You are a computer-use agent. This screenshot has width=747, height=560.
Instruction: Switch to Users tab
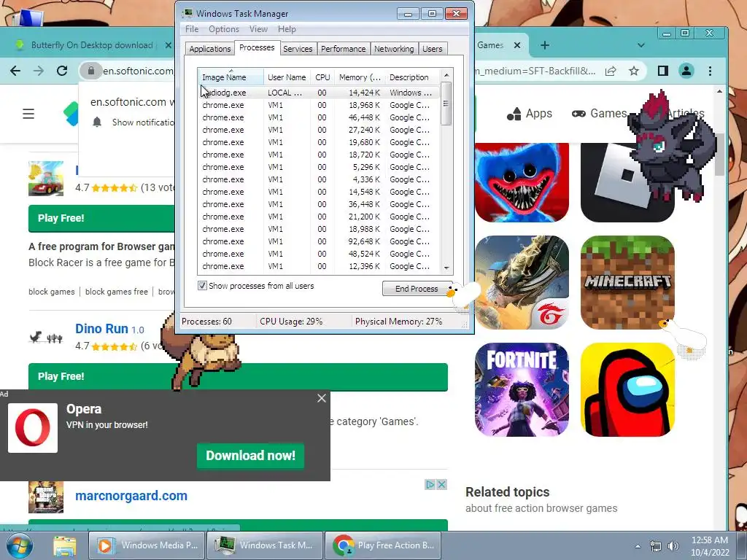tap(432, 49)
